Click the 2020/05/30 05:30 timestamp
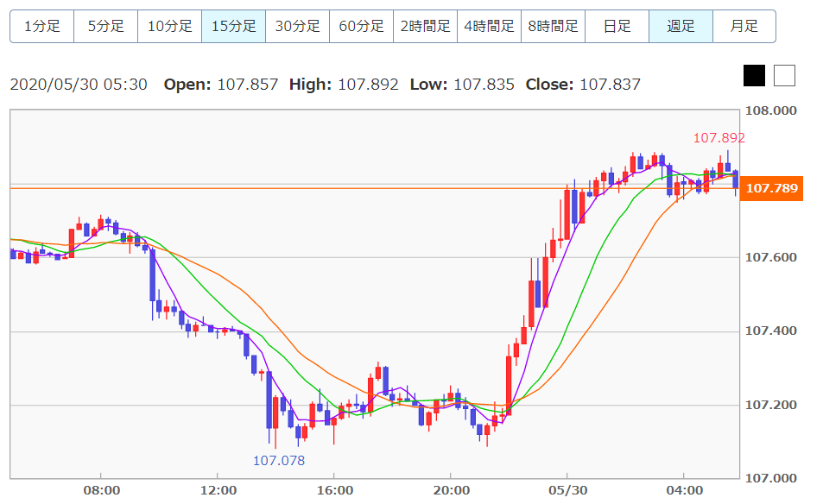Screen dimensions: 823x504 (x=79, y=85)
